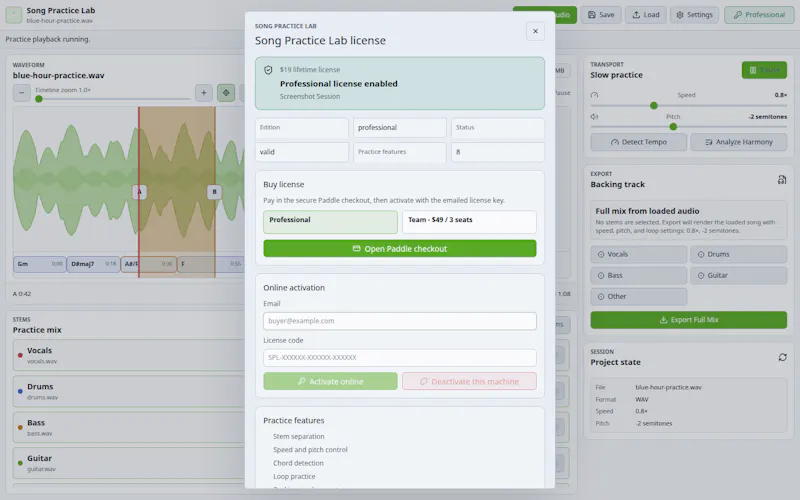Click the Backing track export icon
The image size is (800, 500).
(x=782, y=180)
